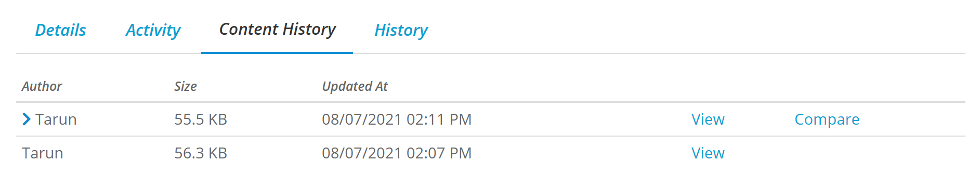Select author Tarun in the 56.3 KB row

pos(43,153)
